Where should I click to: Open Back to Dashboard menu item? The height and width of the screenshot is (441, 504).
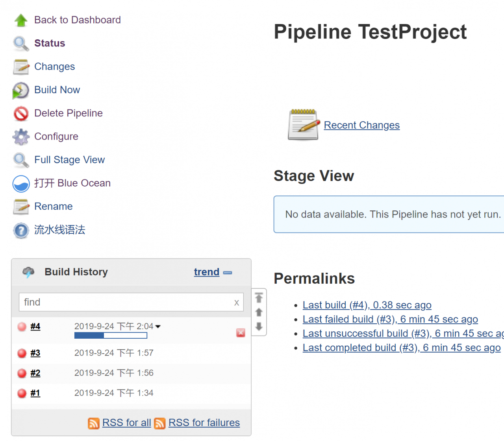coord(78,20)
